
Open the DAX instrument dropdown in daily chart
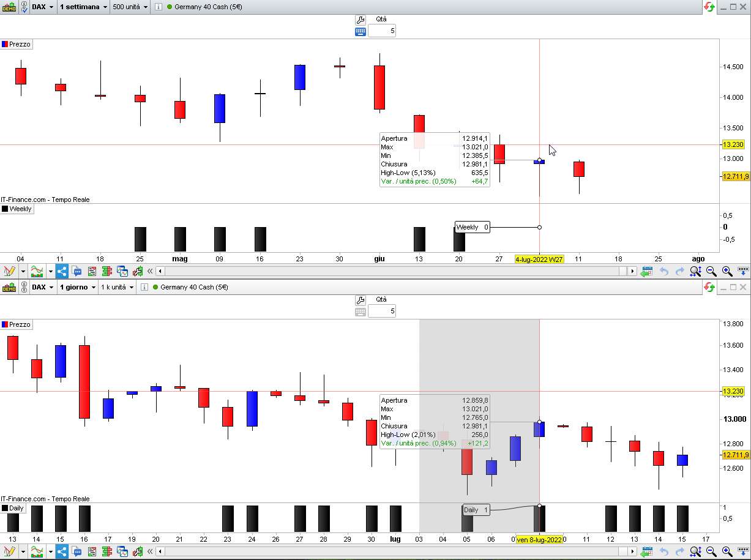point(43,287)
